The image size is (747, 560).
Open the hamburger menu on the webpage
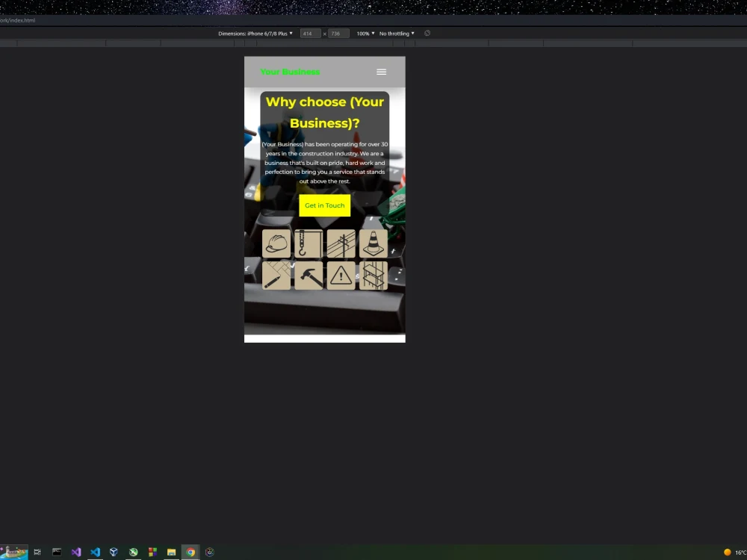(381, 72)
